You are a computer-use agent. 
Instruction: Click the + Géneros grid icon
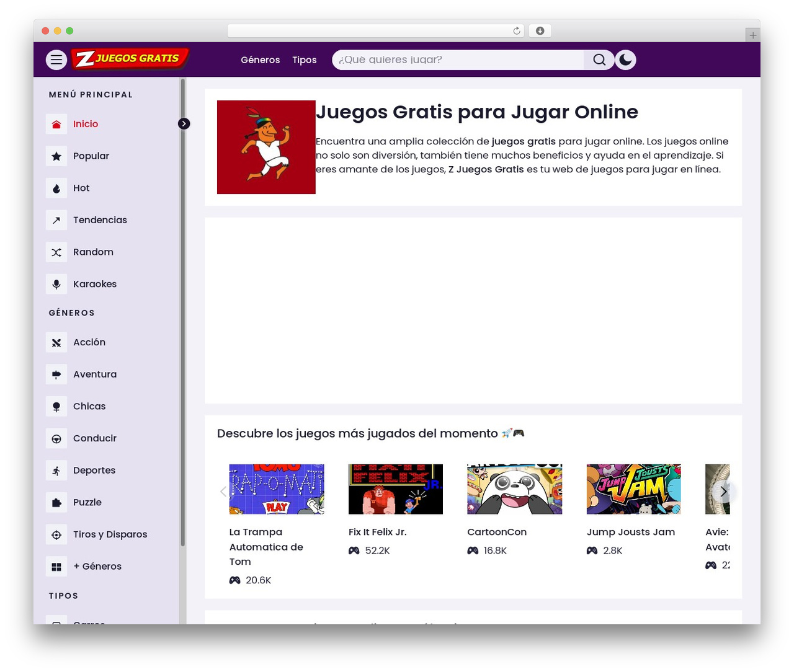click(x=56, y=567)
